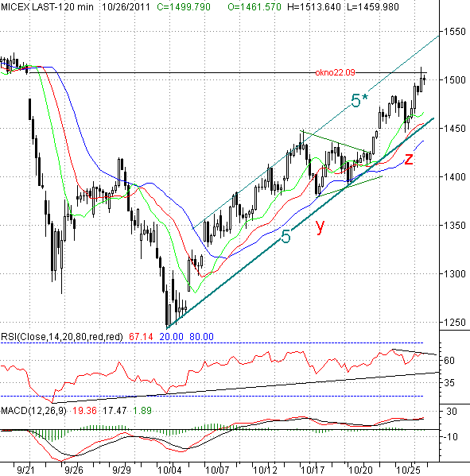Click the MACD signal value 17.47
This screenshot has width=470, height=476.
click(x=115, y=411)
